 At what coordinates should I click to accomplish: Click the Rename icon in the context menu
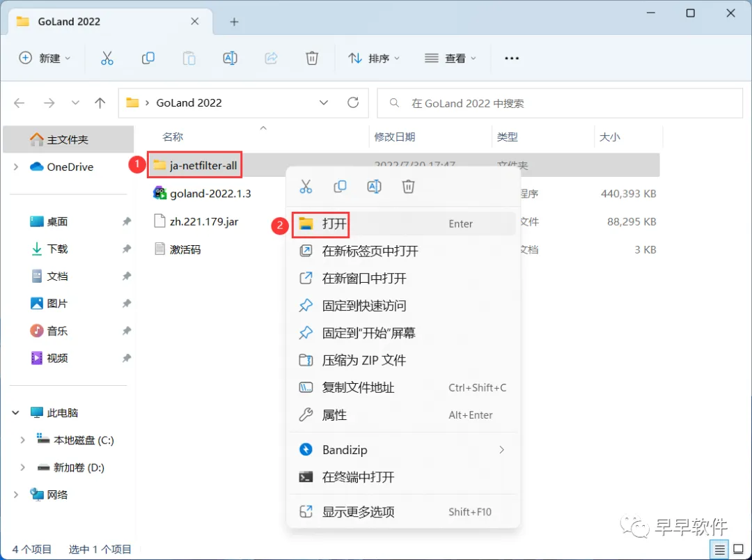pyautogui.click(x=374, y=187)
